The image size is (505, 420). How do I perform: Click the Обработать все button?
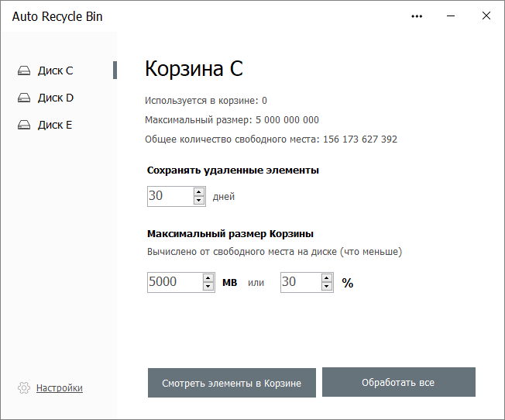398,383
